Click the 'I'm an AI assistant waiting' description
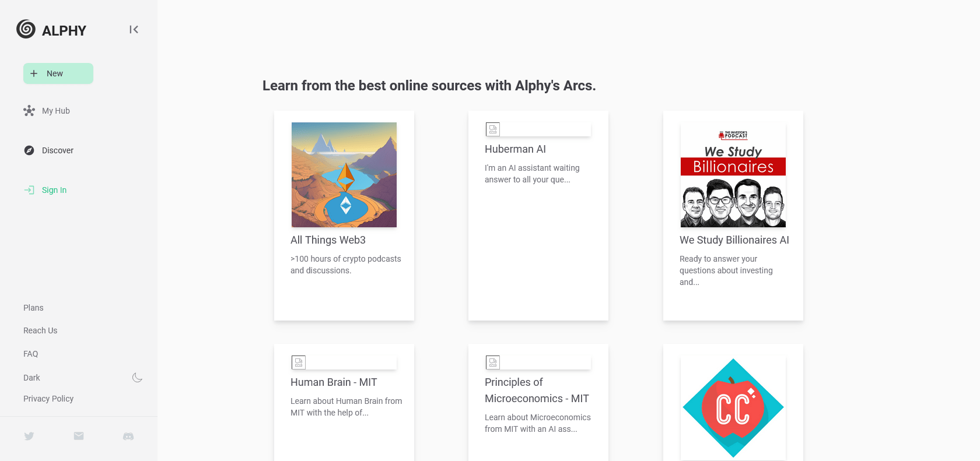The width and height of the screenshot is (980, 461). click(x=532, y=174)
